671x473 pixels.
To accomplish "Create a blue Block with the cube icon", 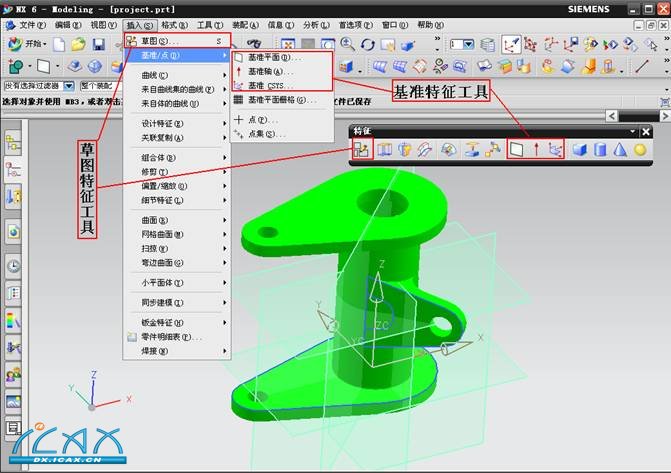I will (x=580, y=149).
